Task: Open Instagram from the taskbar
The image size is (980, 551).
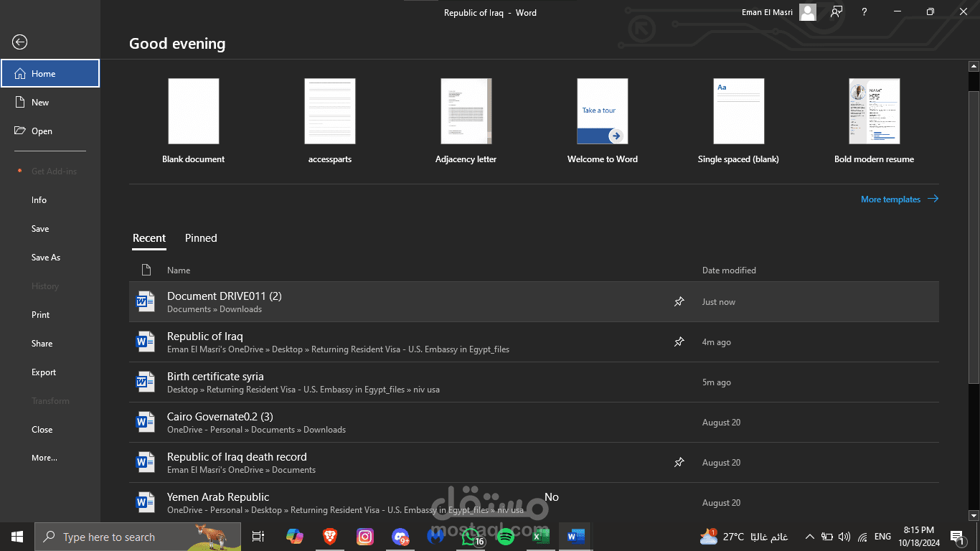Action: (x=365, y=536)
